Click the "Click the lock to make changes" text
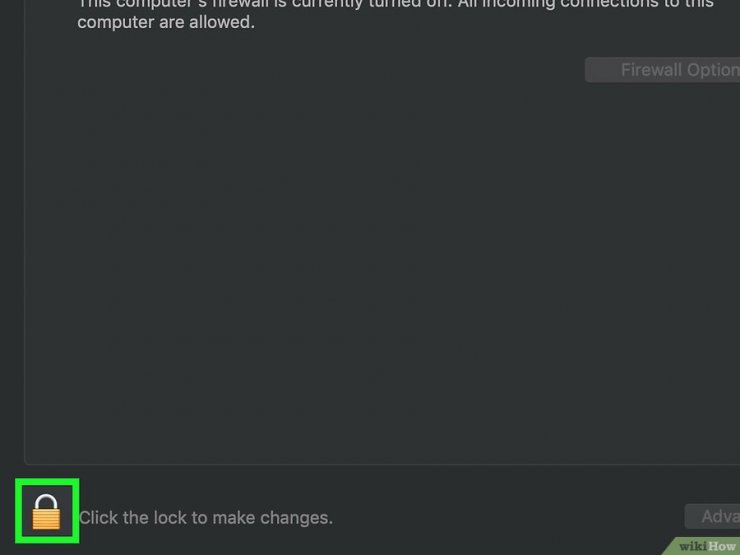The height and width of the screenshot is (555, 740). (206, 518)
